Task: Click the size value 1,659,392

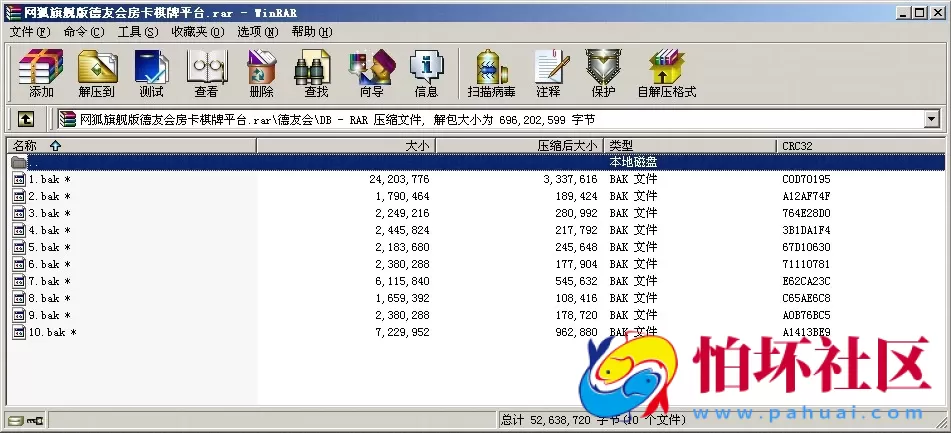Action: (402, 298)
